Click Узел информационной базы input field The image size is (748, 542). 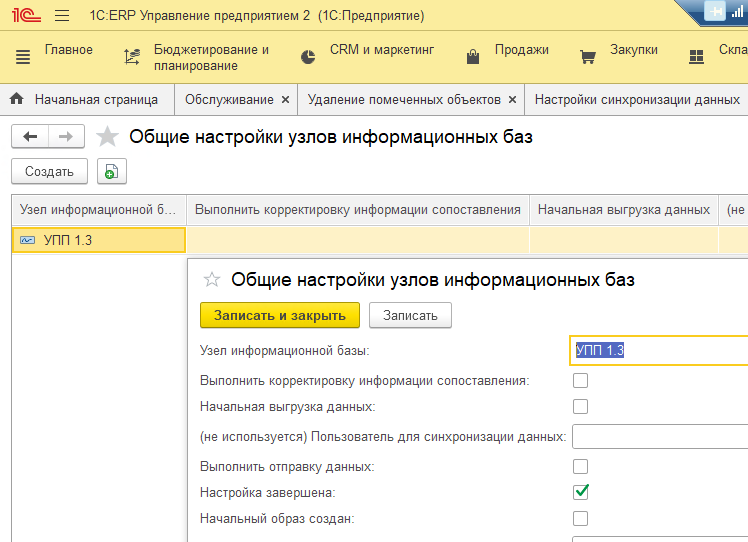click(x=659, y=350)
